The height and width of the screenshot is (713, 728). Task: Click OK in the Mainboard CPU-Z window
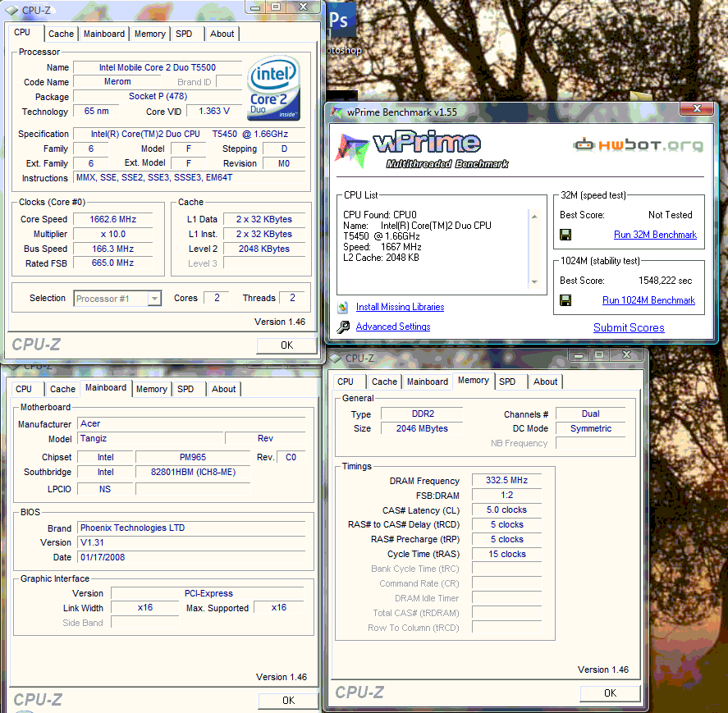[x=288, y=701]
